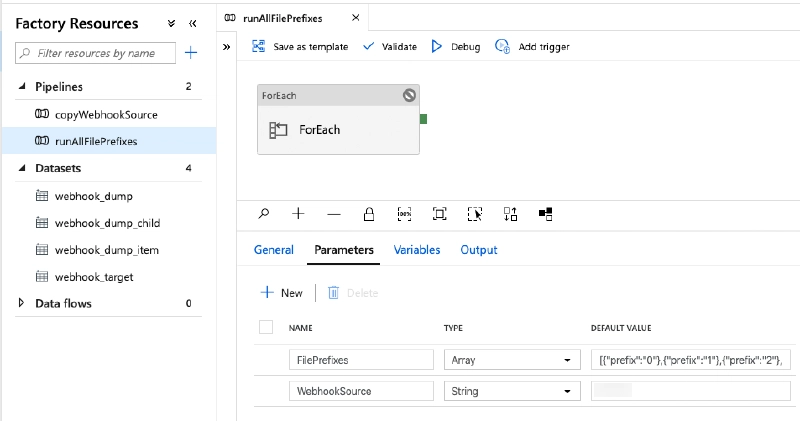Click the webhook_dump dataset table icon
The height and width of the screenshot is (421, 800).
pyautogui.click(x=42, y=195)
